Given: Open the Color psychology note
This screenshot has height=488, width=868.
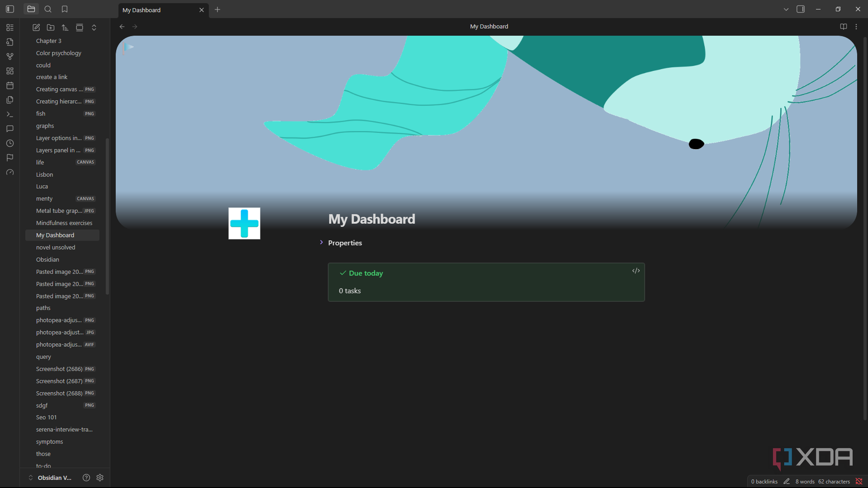Looking at the screenshot, I should pyautogui.click(x=62, y=53).
